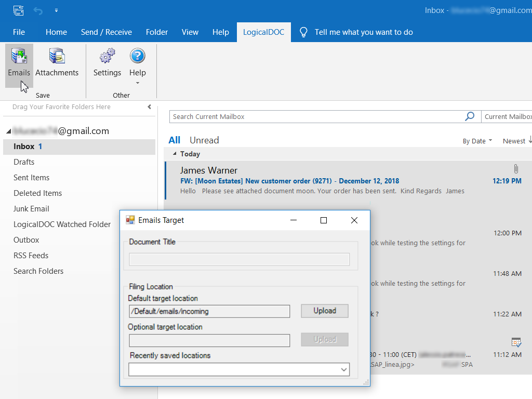The height and width of the screenshot is (399, 532).
Task: Open the Drafts folder
Action: (24, 162)
